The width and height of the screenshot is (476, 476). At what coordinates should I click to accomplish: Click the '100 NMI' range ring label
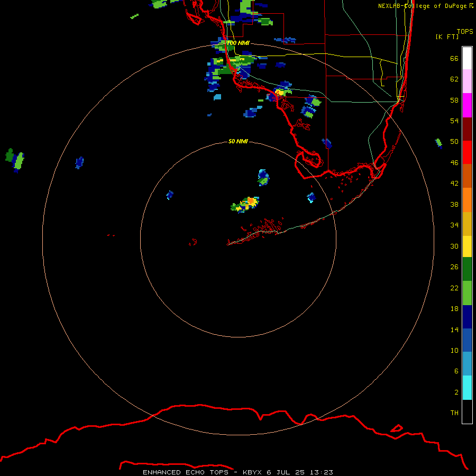(238, 43)
